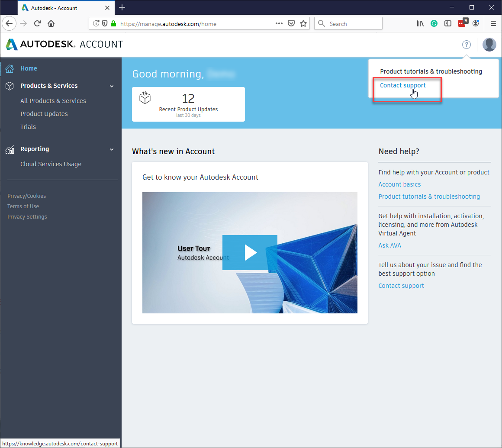The width and height of the screenshot is (502, 448).
Task: Bookmark this page with the star icon
Action: tap(303, 23)
